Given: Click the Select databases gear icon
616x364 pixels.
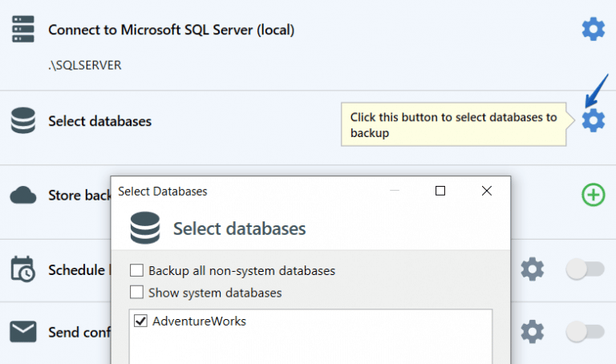Looking at the screenshot, I should tap(593, 121).
